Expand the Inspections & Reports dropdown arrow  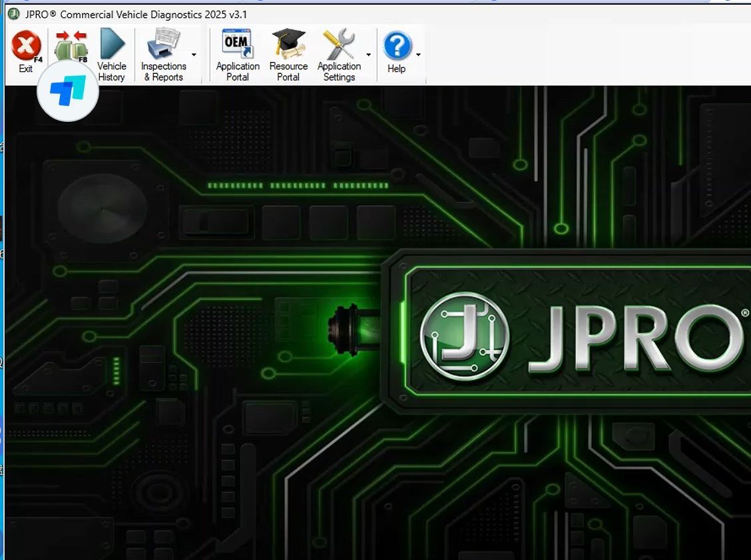point(194,55)
